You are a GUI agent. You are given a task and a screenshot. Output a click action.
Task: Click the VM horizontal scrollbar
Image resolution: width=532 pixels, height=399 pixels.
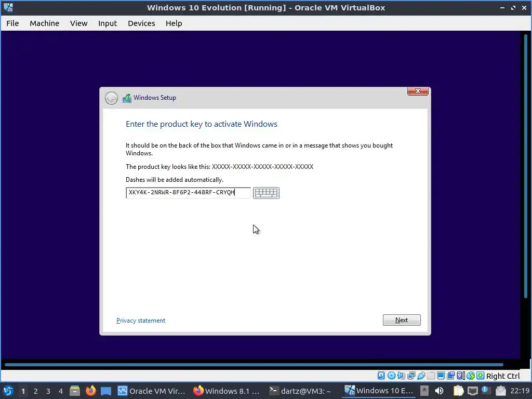(254, 365)
